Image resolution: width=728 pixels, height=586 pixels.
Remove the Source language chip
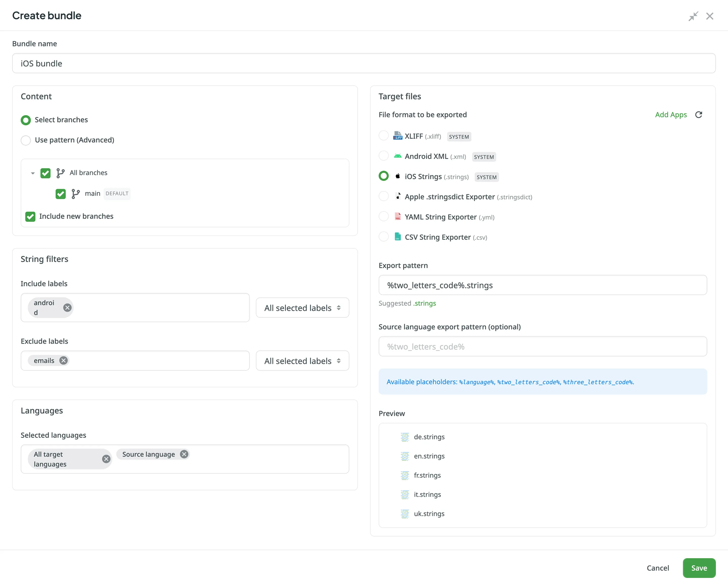pos(184,454)
